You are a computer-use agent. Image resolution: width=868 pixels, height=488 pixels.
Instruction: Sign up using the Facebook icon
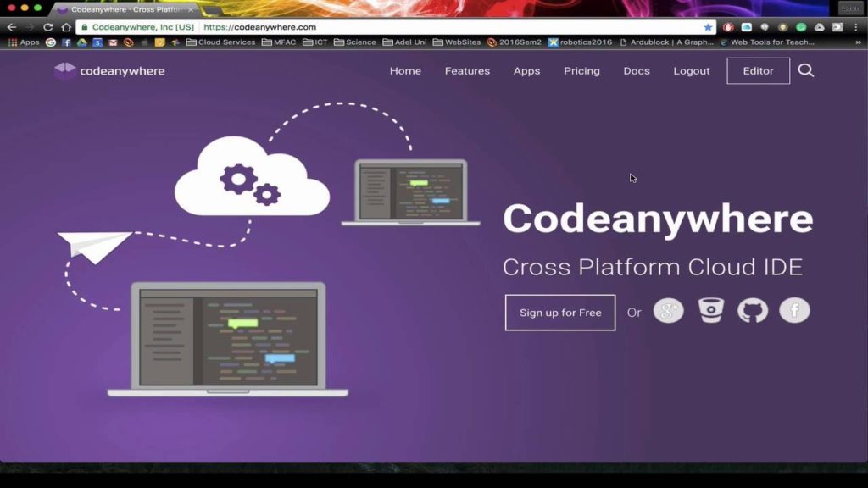(x=794, y=310)
